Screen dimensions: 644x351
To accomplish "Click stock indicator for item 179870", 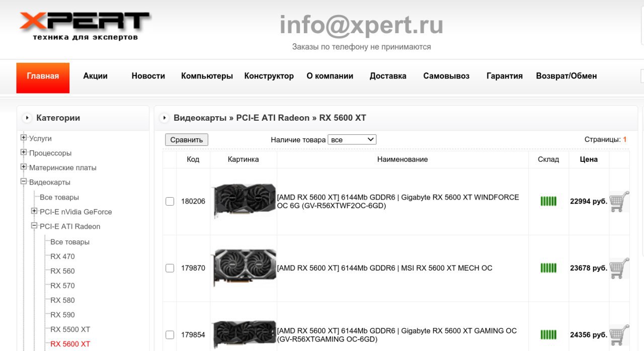I will pyautogui.click(x=548, y=268).
